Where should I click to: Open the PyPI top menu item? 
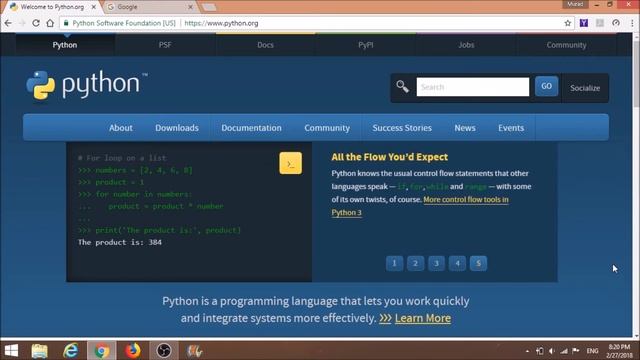coord(366,45)
